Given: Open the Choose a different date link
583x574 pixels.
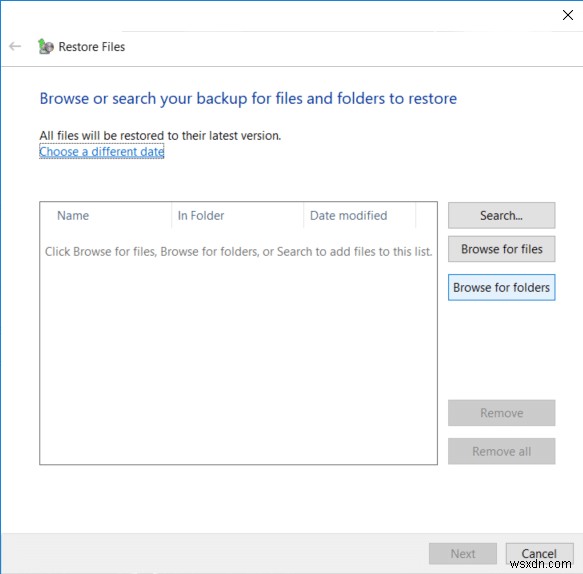Looking at the screenshot, I should point(102,151).
